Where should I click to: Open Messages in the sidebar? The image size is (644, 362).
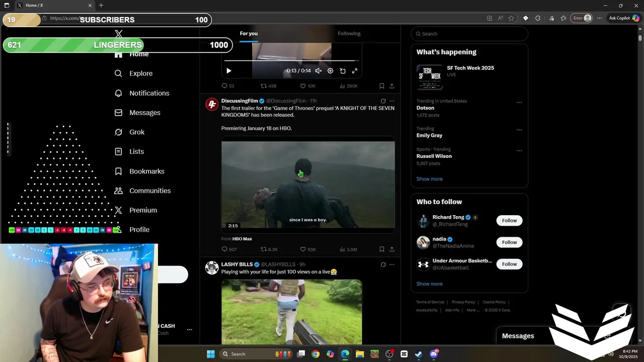pyautogui.click(x=137, y=113)
